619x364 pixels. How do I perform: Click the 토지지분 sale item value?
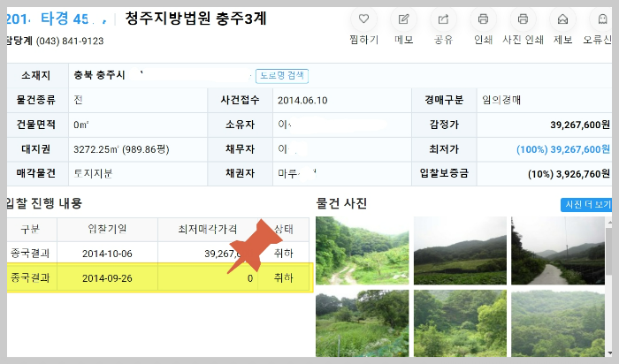click(x=93, y=173)
